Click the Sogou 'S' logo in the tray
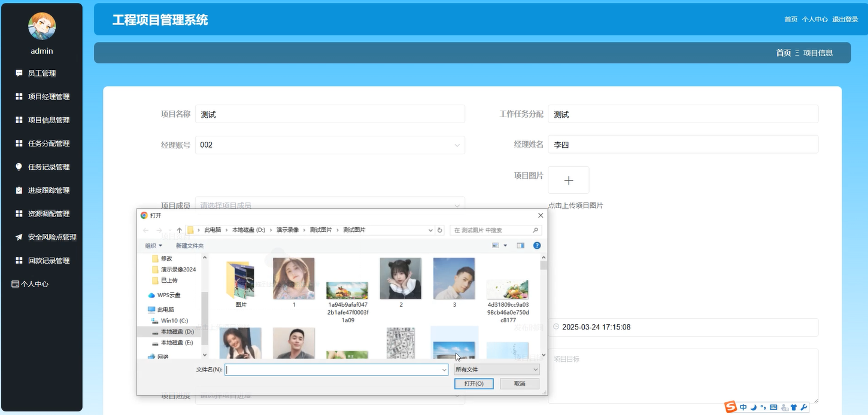 (x=730, y=407)
